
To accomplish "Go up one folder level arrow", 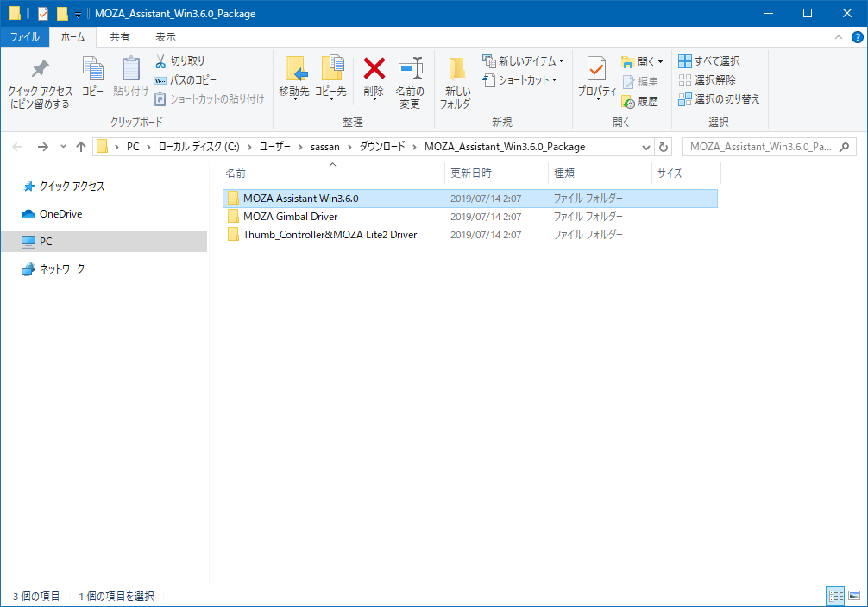I will coord(81,147).
